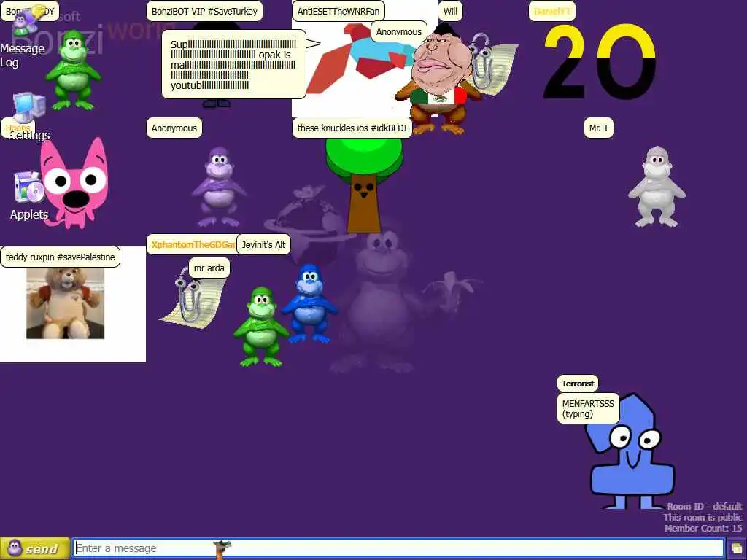This screenshot has width=747, height=560.
Task: Click the Terrorist name tag
Action: click(x=578, y=384)
